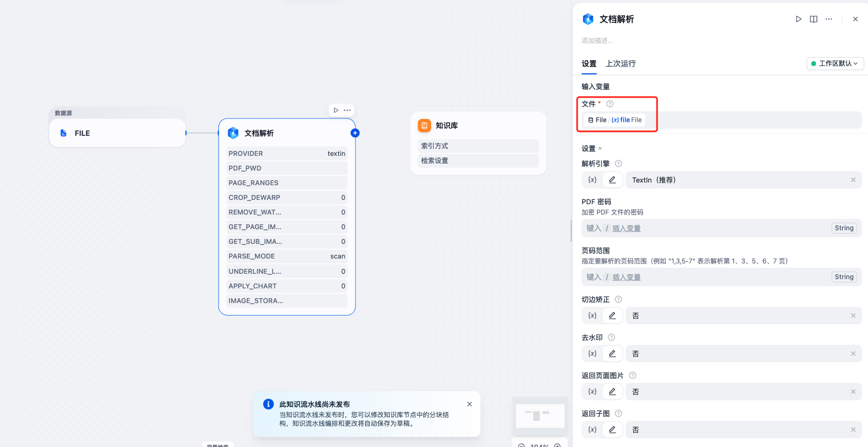Collapse the 设置 section arrow

pyautogui.click(x=600, y=149)
